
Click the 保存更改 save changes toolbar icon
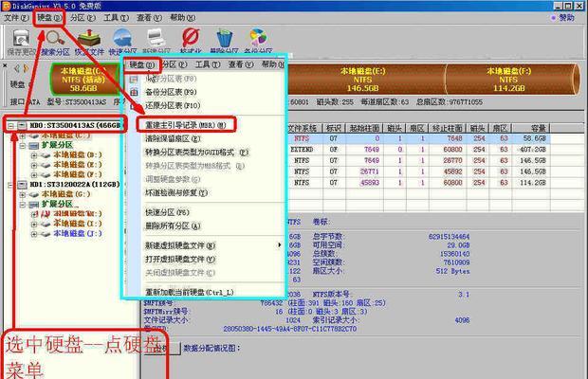pyautogui.click(x=21, y=39)
